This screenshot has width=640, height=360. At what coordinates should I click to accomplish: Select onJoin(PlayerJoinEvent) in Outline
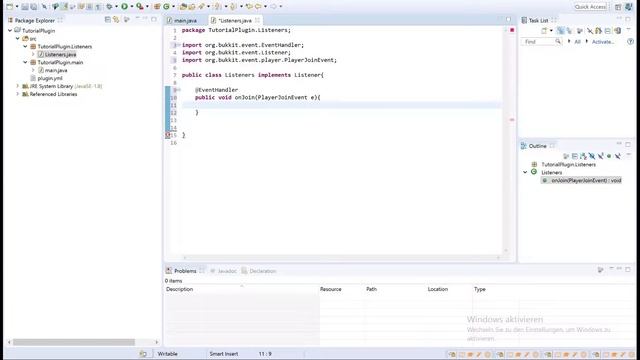[581, 180]
